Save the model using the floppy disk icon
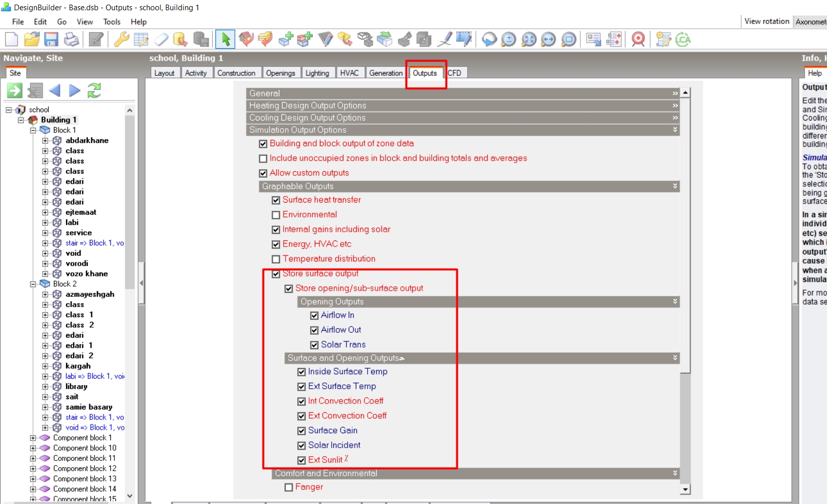Image resolution: width=827 pixels, height=504 pixels. pos(51,39)
